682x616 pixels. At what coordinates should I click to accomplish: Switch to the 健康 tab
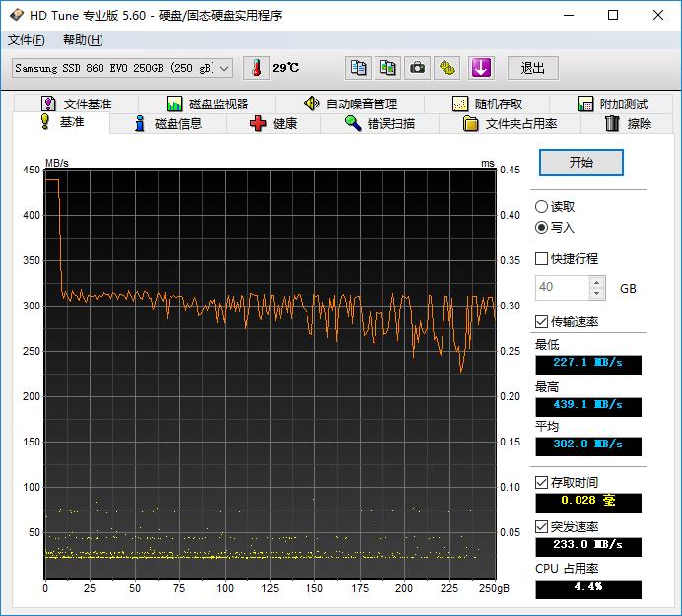tap(274, 123)
